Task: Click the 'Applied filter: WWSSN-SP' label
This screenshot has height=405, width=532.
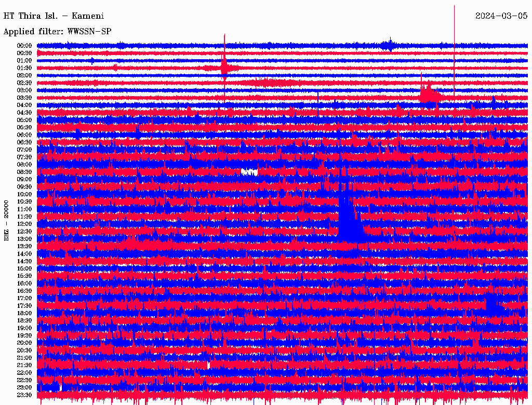Action: [x=57, y=32]
